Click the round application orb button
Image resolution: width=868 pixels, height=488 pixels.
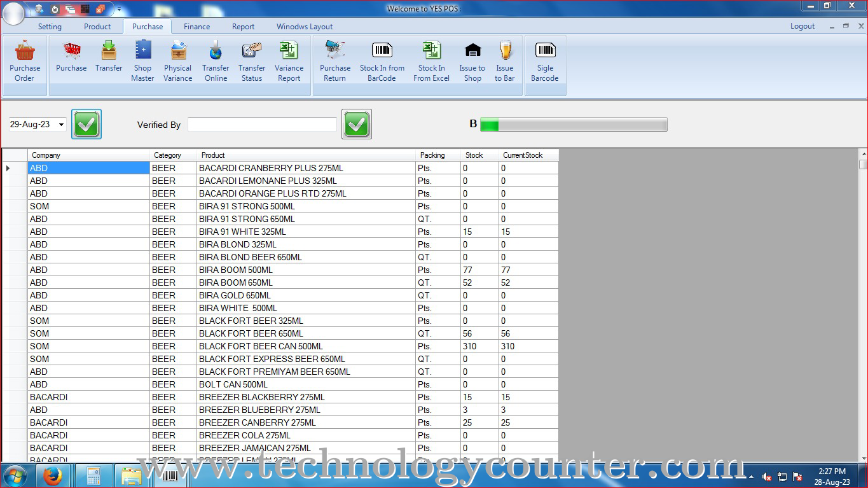coord(13,13)
